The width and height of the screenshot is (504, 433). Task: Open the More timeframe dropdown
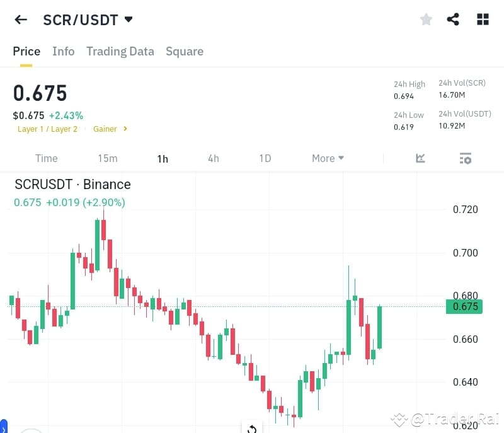coord(327,158)
